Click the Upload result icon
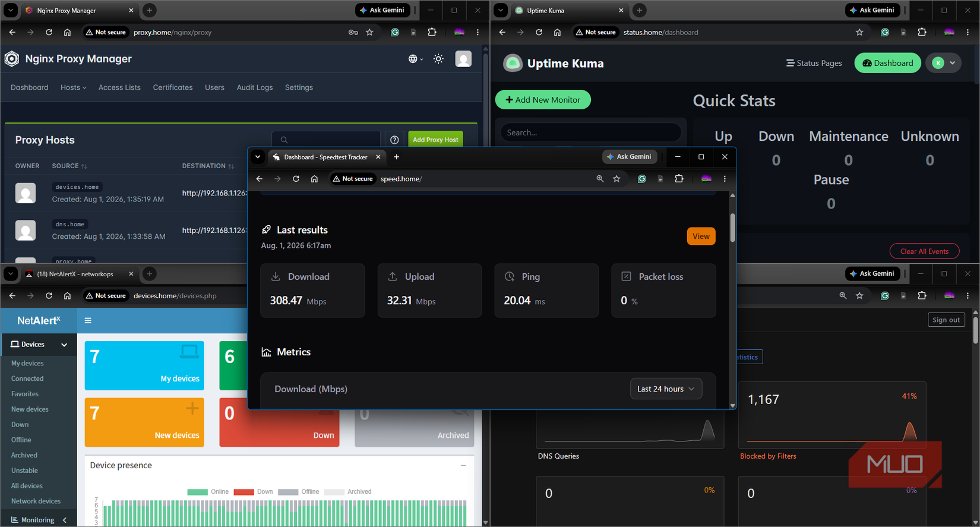The image size is (980, 527). click(x=393, y=277)
